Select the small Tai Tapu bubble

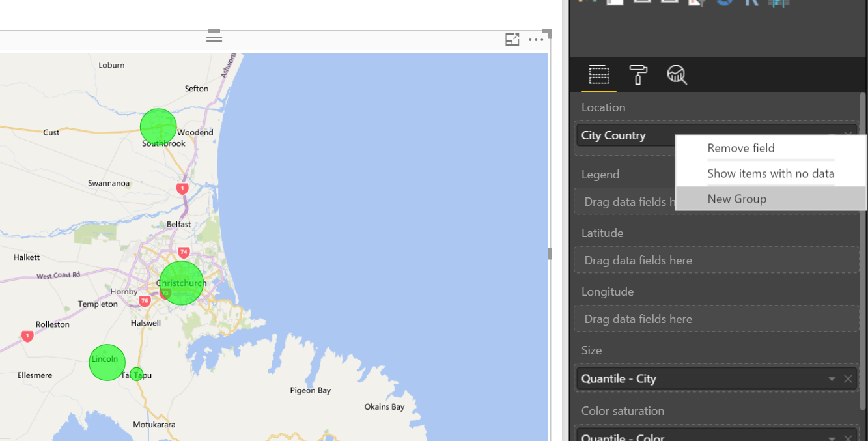click(136, 374)
